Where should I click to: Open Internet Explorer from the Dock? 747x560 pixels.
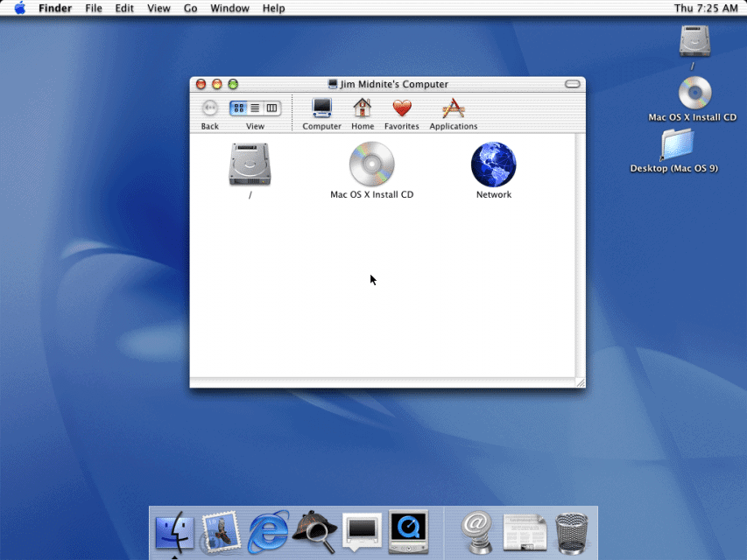[x=268, y=532]
